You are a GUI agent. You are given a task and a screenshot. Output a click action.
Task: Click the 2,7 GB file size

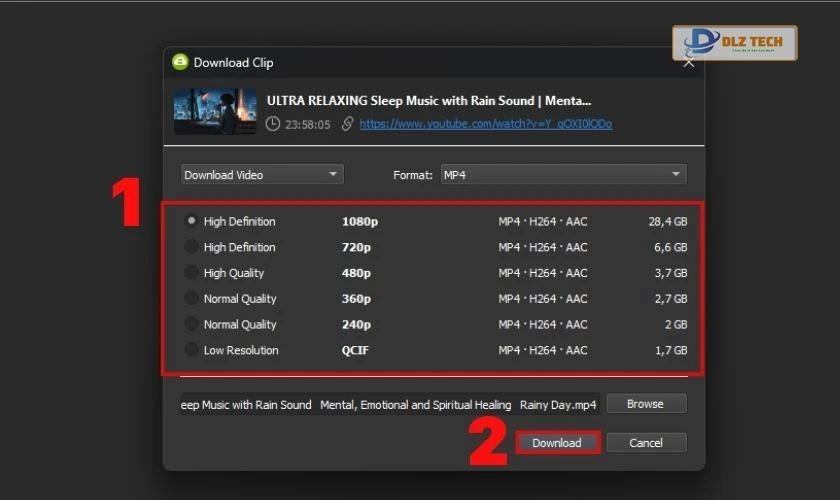coord(671,298)
